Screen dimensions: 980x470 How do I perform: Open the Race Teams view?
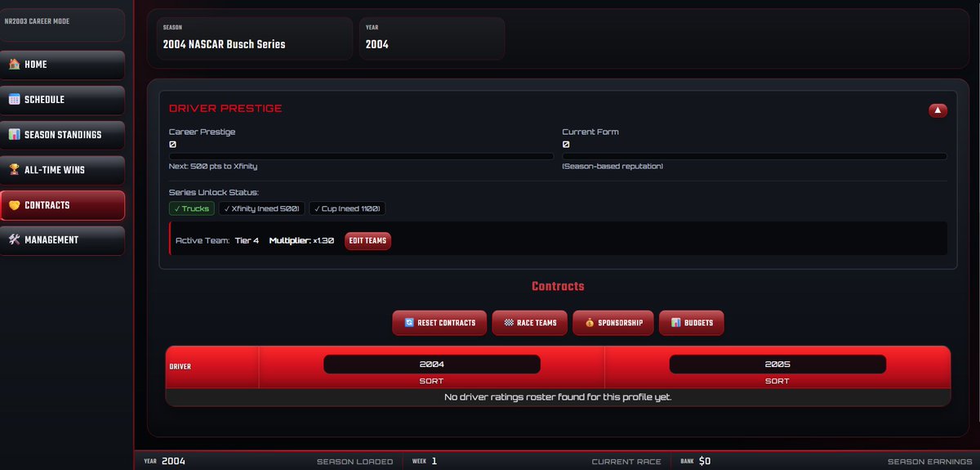point(530,323)
